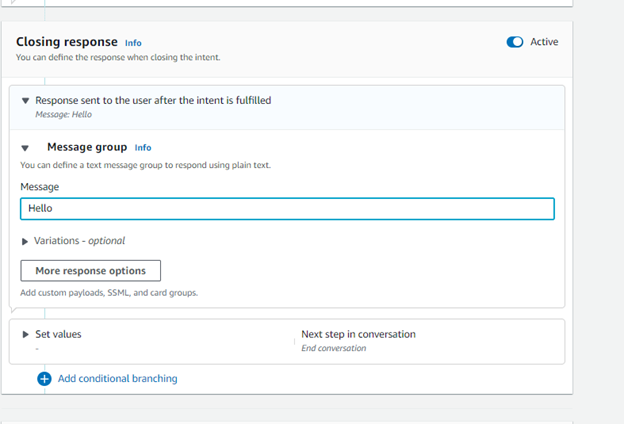Viewport: 624px width, 424px height.
Task: Toggle the Closing response Active switch
Action: click(x=515, y=42)
